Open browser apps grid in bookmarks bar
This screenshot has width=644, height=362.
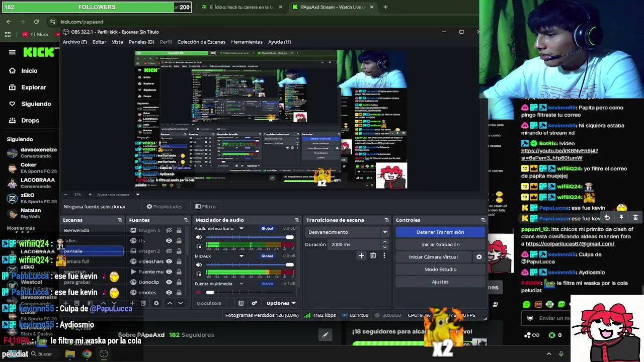[x=8, y=34]
